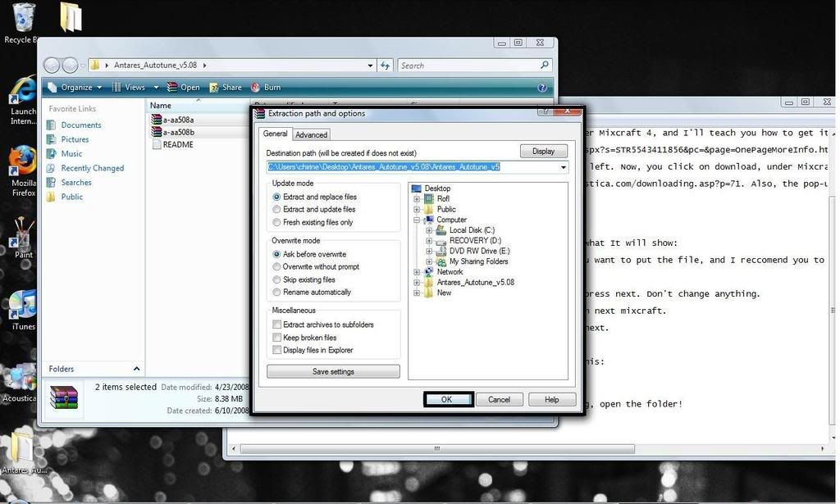The image size is (840, 504).
Task: Expand the RECOVERY (D:) node
Action: click(x=429, y=241)
